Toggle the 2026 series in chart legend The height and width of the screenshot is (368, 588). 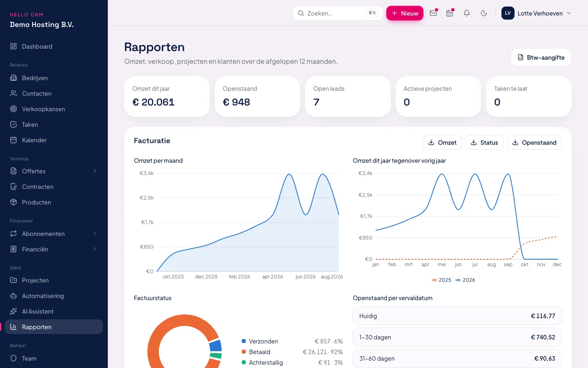click(465, 280)
